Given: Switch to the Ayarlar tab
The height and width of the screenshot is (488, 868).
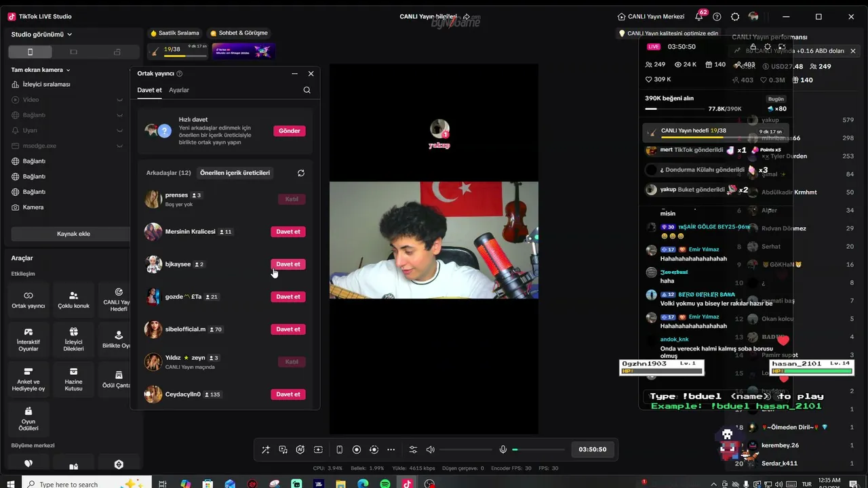Looking at the screenshot, I should 179,90.
